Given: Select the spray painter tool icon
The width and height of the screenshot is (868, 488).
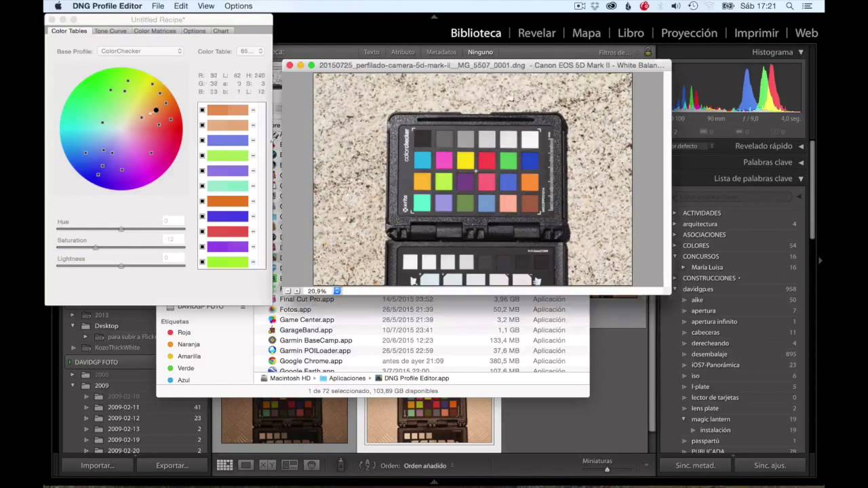Looking at the screenshot, I should [341, 465].
